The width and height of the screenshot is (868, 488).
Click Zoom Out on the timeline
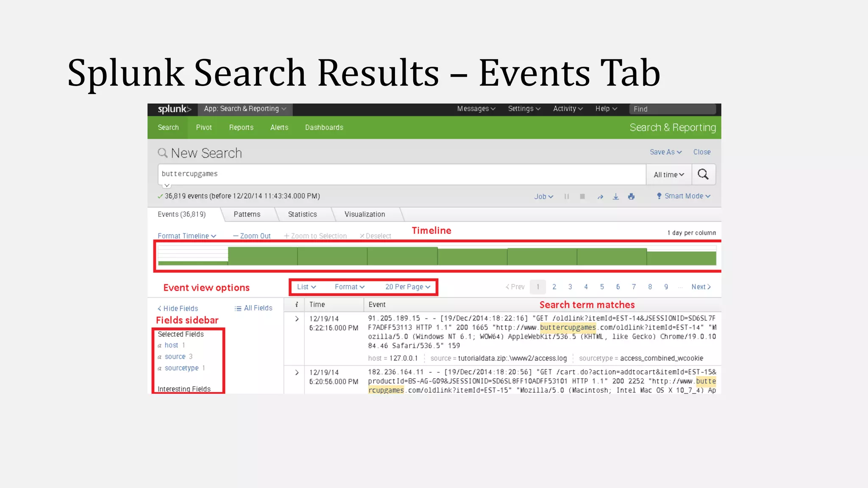252,236
